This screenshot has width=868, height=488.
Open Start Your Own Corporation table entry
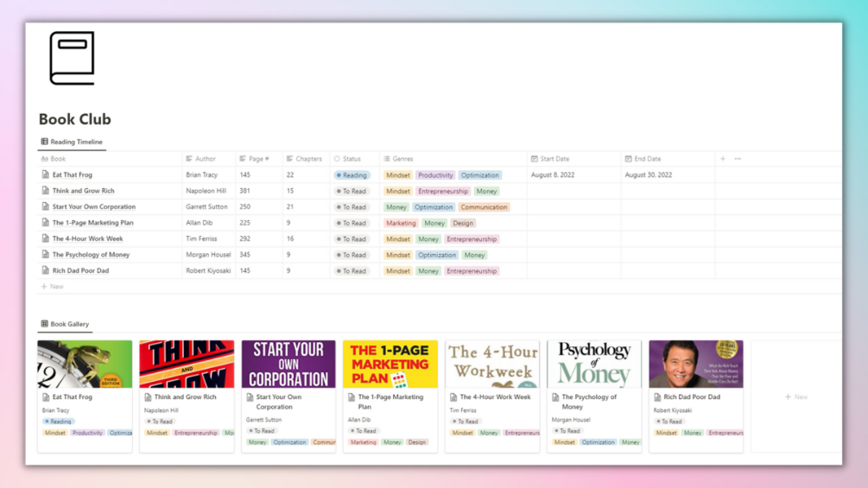click(x=93, y=207)
